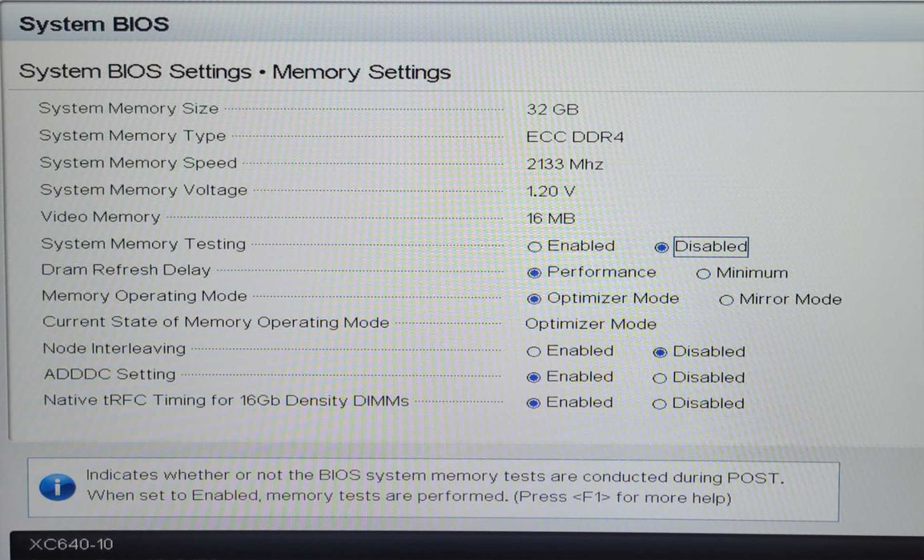
Task: Click the XC640-10 label in the status bar
Action: [73, 544]
